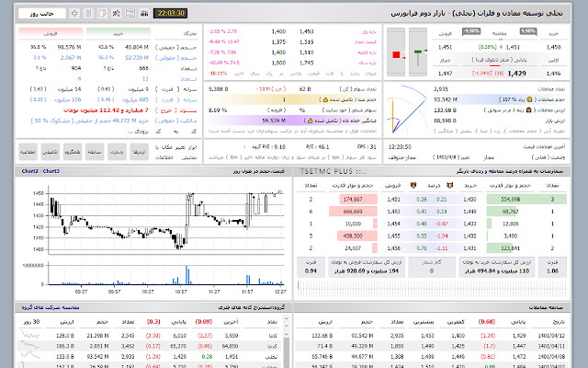Click the red candle gauge thumbnail
This screenshot has width=588, height=368.
click(396, 52)
